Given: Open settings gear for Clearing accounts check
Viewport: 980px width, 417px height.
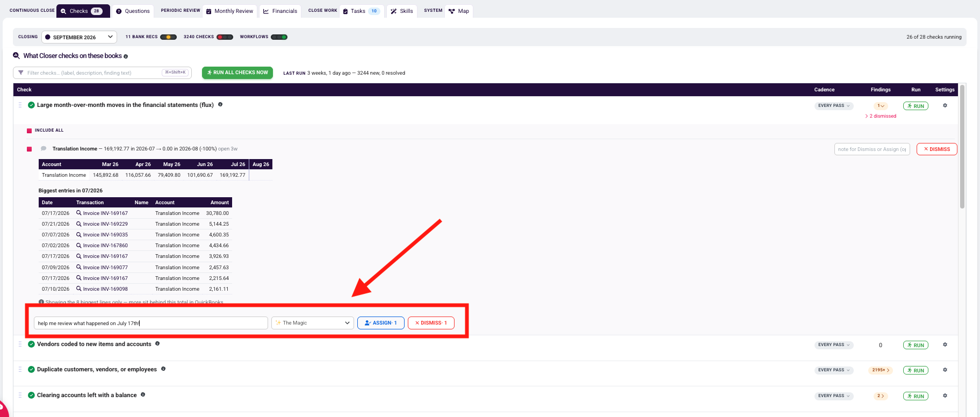Looking at the screenshot, I should pyautogui.click(x=945, y=396).
